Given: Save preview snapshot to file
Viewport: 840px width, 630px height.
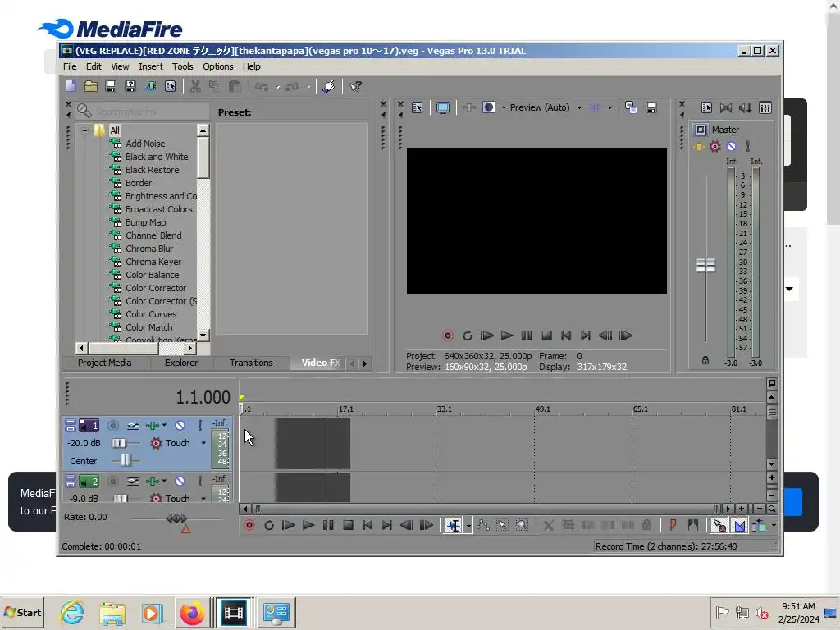Looking at the screenshot, I should [x=651, y=107].
